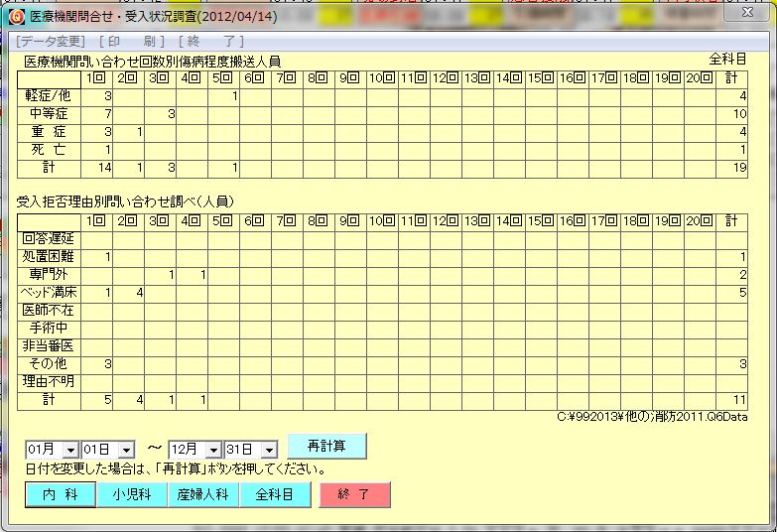This screenshot has height=532, width=777.
Task: Select the 処置困難 row header in the lower table
Action: pos(49,257)
